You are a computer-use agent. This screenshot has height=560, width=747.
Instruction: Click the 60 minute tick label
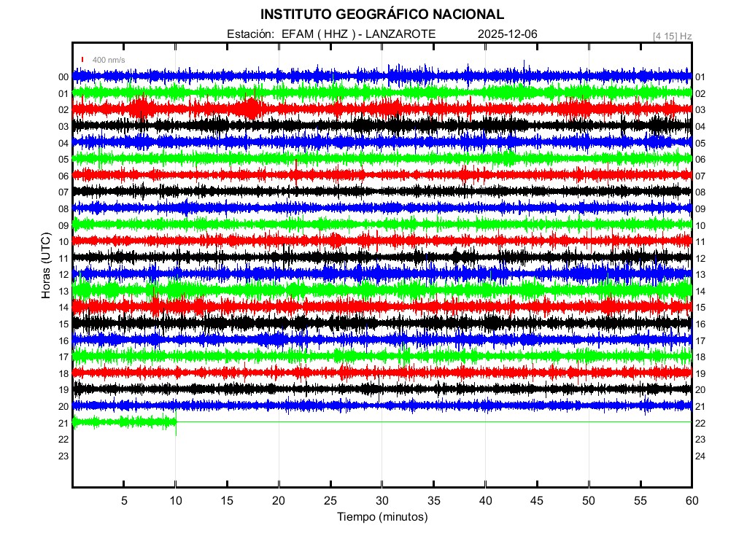[691, 500]
